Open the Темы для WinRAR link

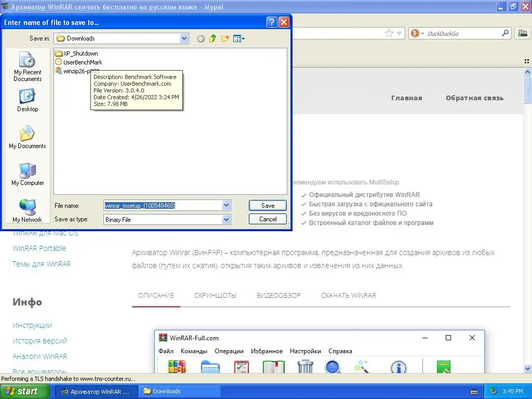point(42,264)
